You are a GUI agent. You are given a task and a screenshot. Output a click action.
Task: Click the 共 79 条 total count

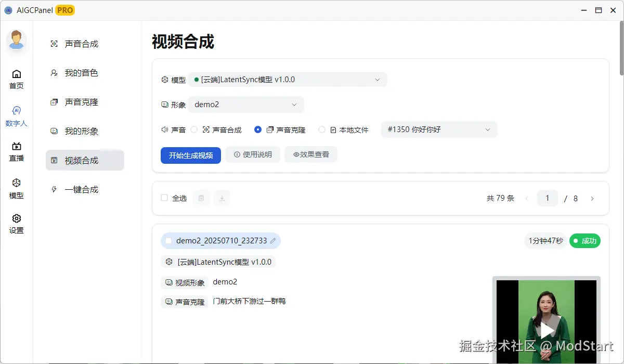click(x=500, y=198)
